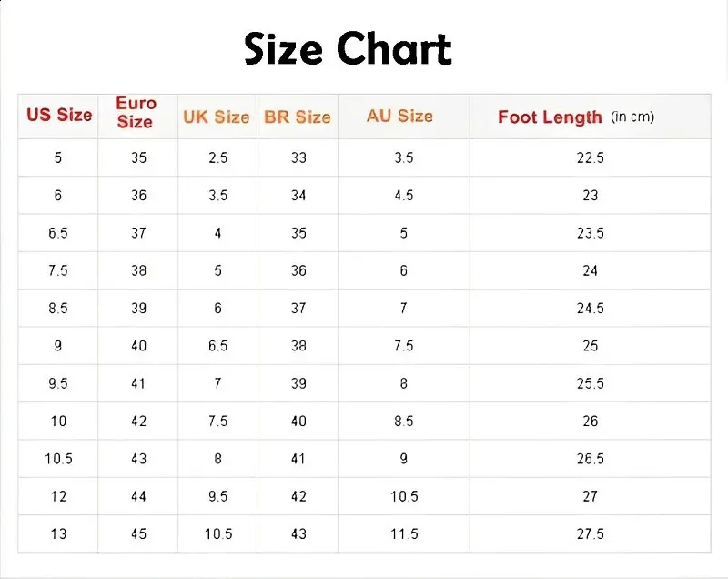Select foot length 24.5 cell
The height and width of the screenshot is (579, 728).
pyautogui.click(x=590, y=309)
